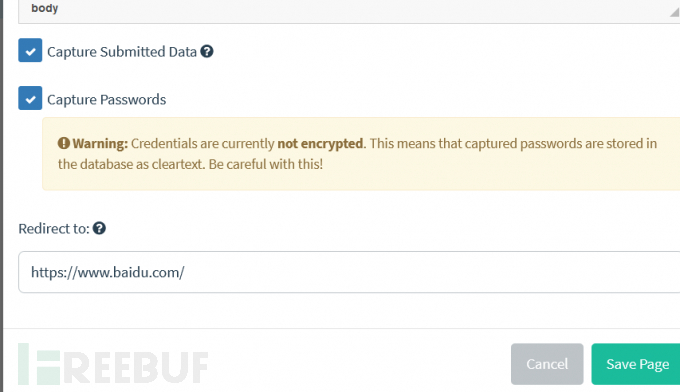Image resolution: width=680 pixels, height=392 pixels.
Task: Click the Capture Passwords label text
Action: tap(107, 99)
